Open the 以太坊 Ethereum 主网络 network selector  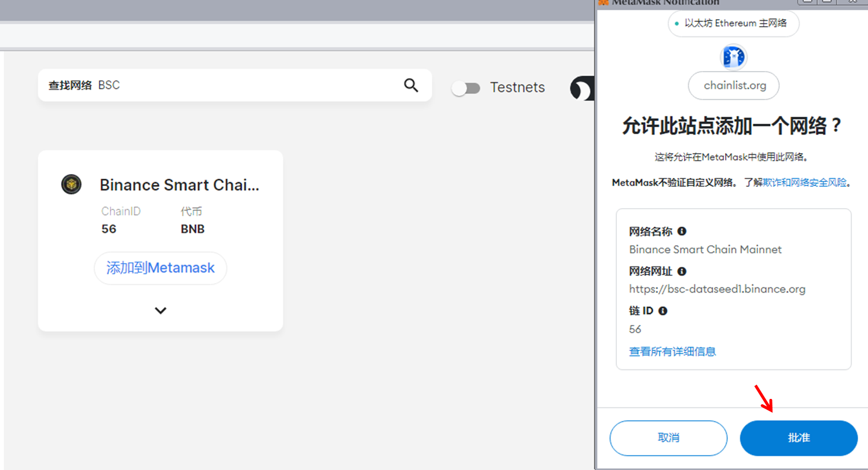(733, 24)
